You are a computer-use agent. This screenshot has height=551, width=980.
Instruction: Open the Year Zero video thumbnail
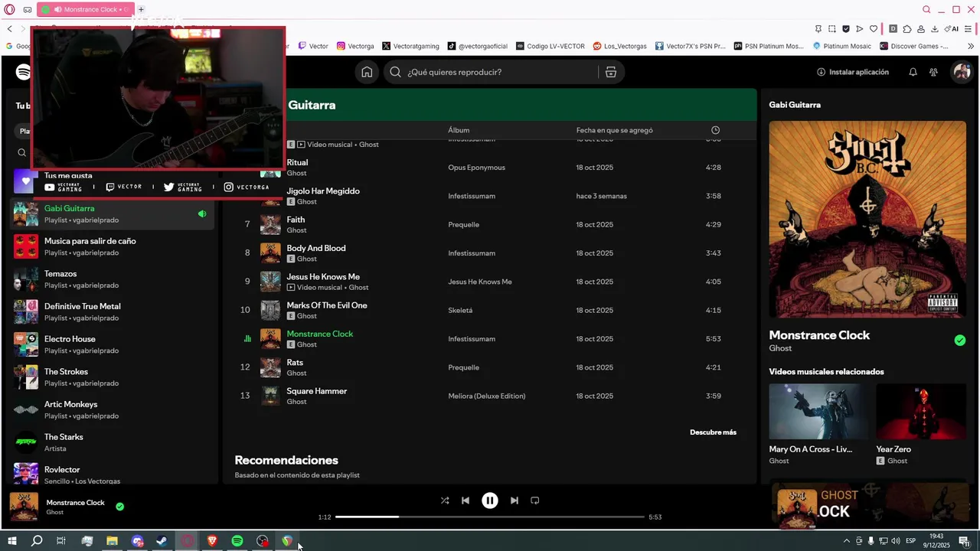click(921, 412)
